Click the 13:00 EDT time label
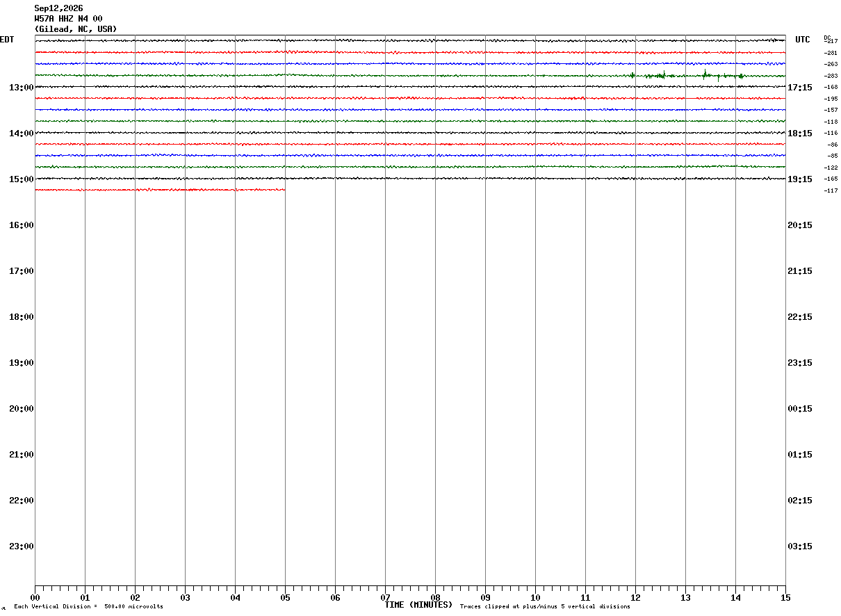This screenshot has width=841, height=616. (22, 88)
